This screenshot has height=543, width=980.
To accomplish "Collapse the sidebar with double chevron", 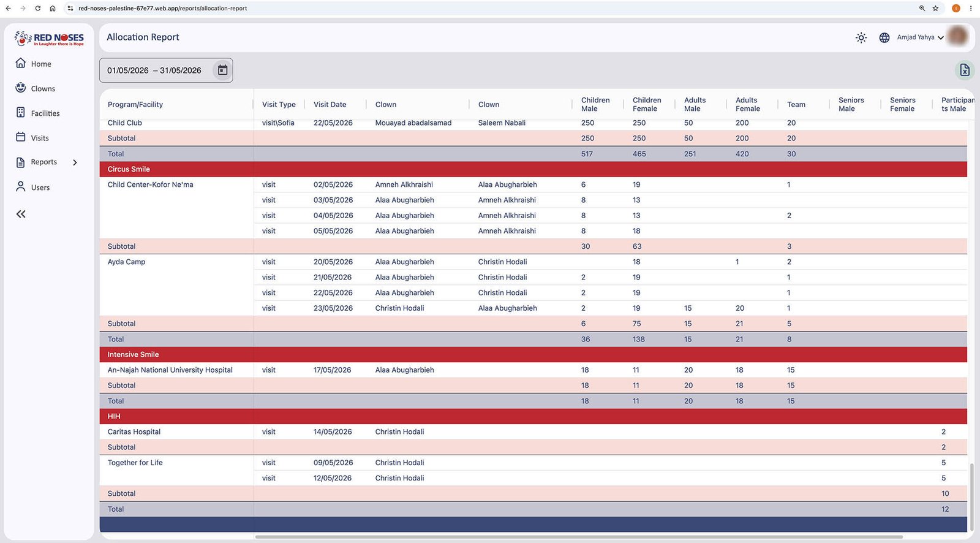I will [21, 214].
